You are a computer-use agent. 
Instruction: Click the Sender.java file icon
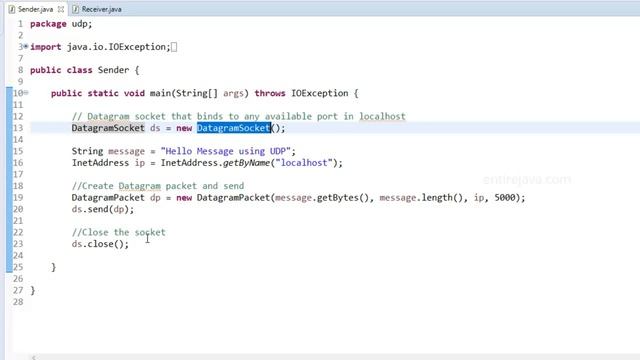pyautogui.click(x=12, y=9)
